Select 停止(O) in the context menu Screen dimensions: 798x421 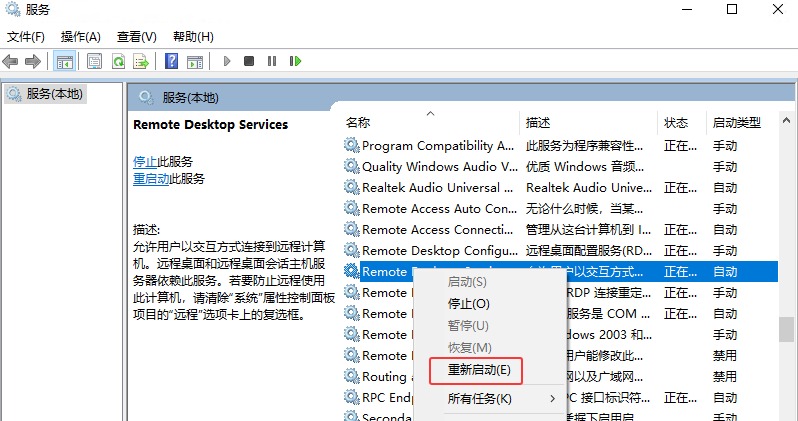[x=468, y=303]
